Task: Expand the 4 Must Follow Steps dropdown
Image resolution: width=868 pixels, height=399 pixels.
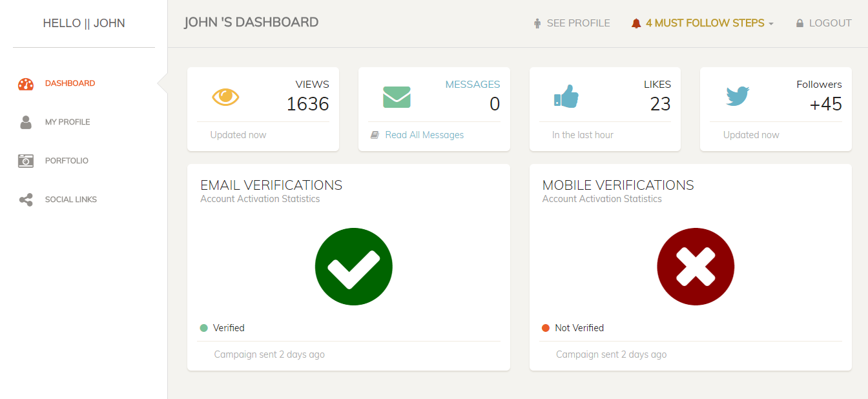Action: [703, 23]
